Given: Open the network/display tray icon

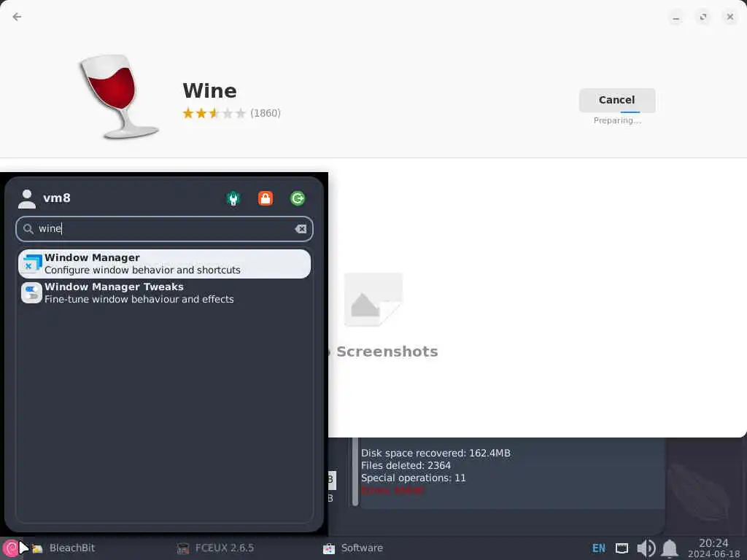Looking at the screenshot, I should click(x=622, y=548).
